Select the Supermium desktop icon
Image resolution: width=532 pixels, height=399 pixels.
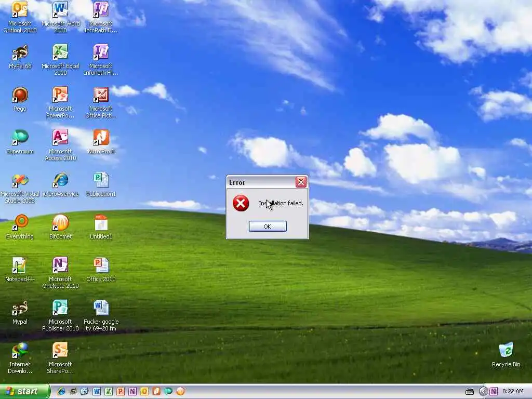[x=20, y=142]
